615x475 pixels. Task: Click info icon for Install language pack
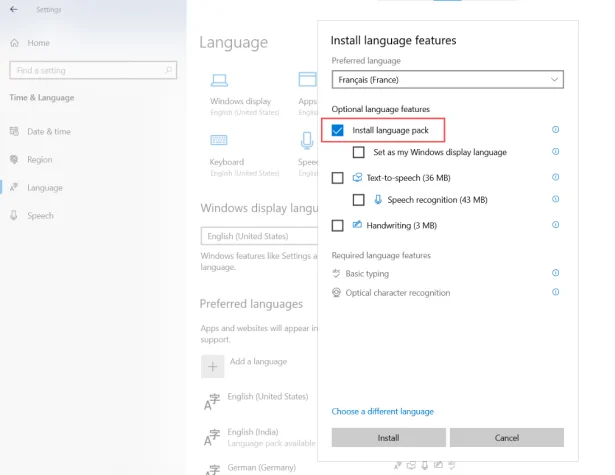pos(555,129)
